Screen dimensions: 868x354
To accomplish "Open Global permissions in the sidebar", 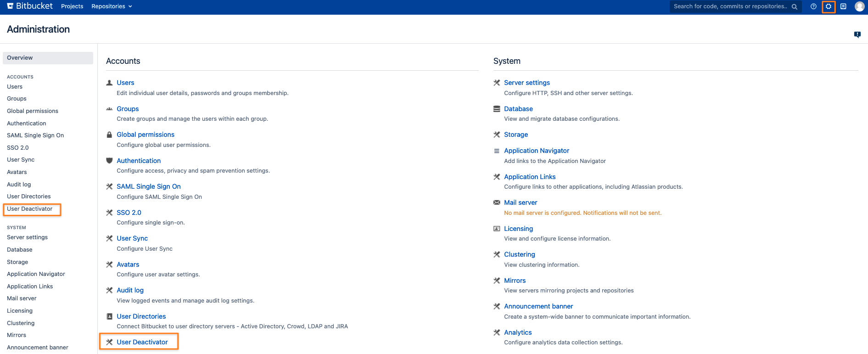I will [33, 111].
